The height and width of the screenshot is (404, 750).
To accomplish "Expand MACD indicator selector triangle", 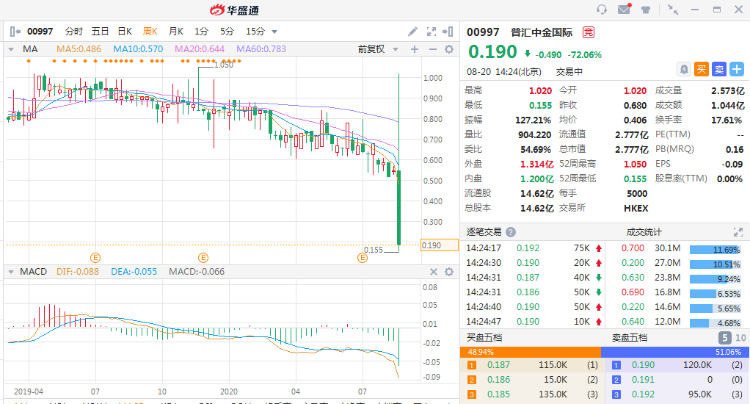I will 11,272.
